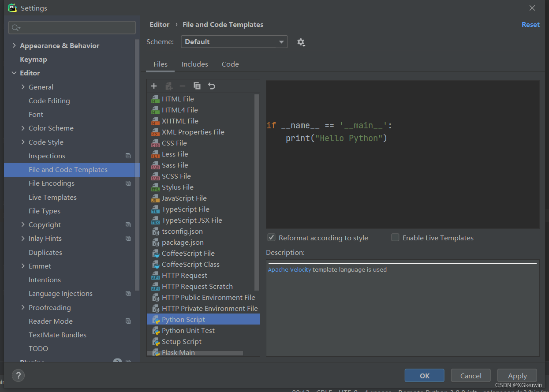The width and height of the screenshot is (549, 392).
Task: Open the Scheme Default dropdown
Action: pyautogui.click(x=234, y=42)
